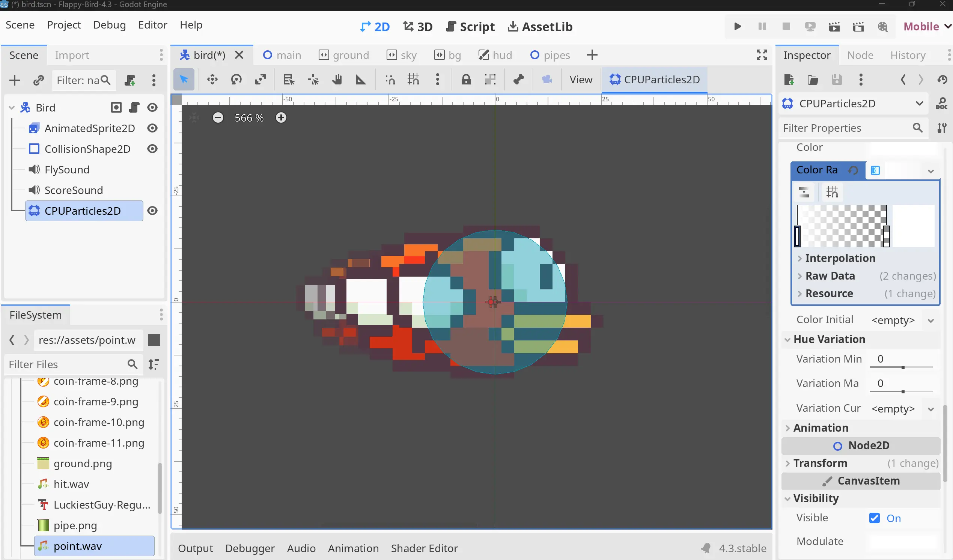
Task: Attach a script to the selected node
Action: pyautogui.click(x=130, y=80)
